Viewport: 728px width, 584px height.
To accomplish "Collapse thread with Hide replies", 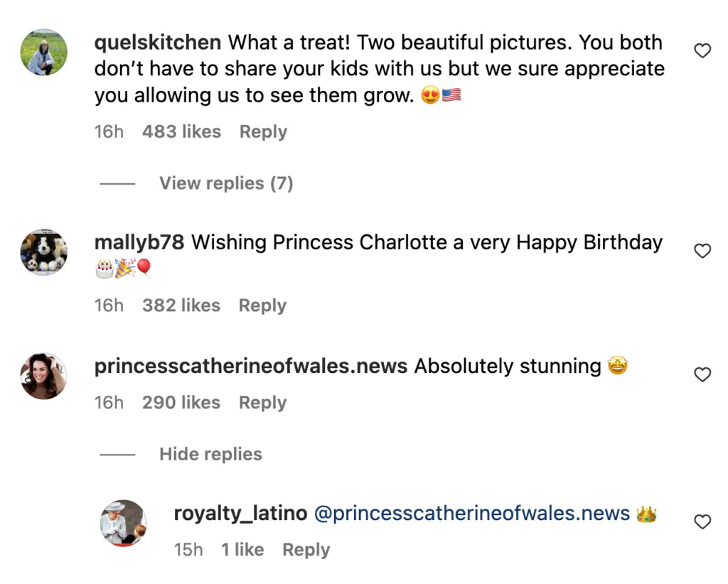I will pos(210,454).
